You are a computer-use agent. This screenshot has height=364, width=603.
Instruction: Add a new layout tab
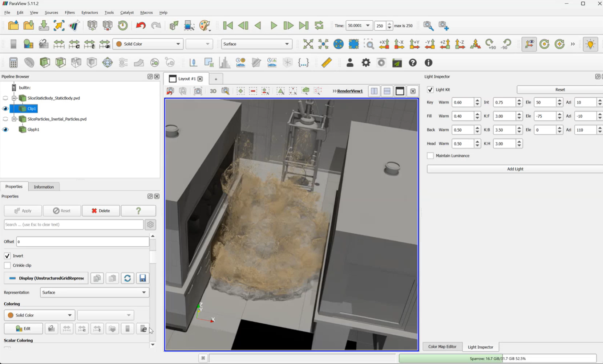click(216, 79)
